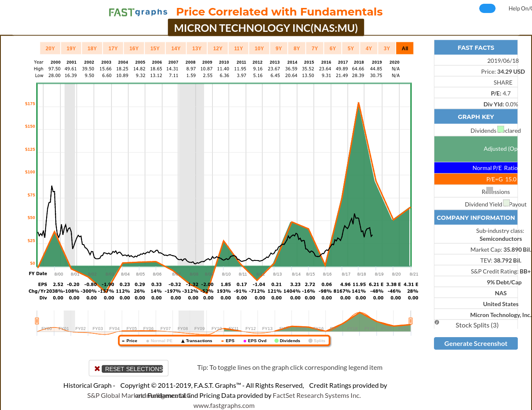The height and width of the screenshot is (410, 532).
Task: Toggle Splits in chart legend
Action: pyautogui.click(x=317, y=341)
